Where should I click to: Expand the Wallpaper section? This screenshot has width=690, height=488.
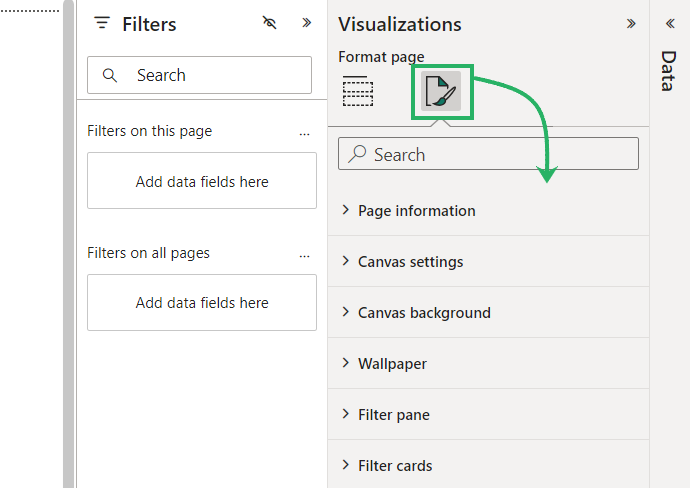tap(392, 364)
